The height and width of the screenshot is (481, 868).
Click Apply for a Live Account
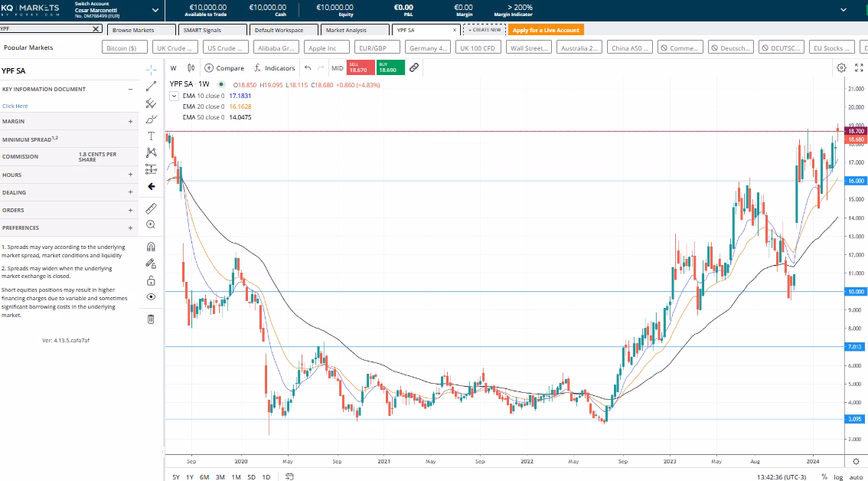pos(545,29)
